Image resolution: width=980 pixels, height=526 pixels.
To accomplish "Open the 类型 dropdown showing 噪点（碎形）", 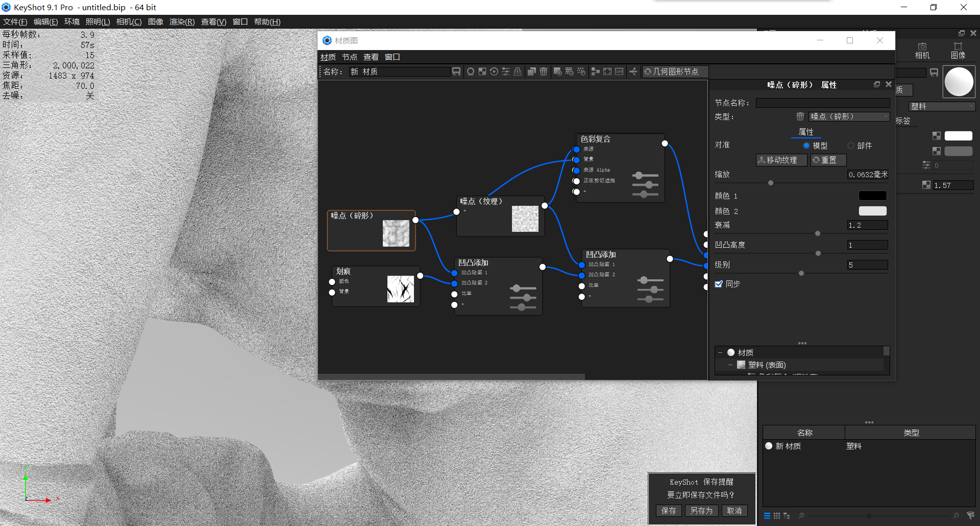I will point(848,116).
